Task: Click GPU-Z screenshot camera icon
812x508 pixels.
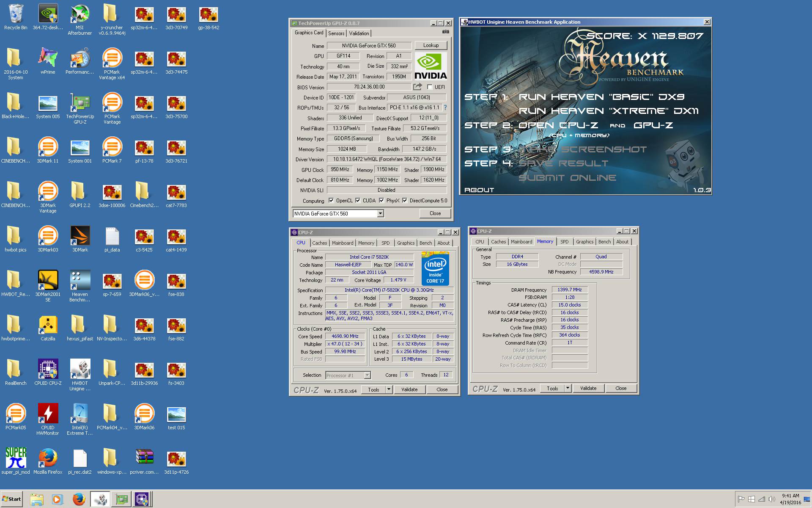Action: (x=445, y=32)
